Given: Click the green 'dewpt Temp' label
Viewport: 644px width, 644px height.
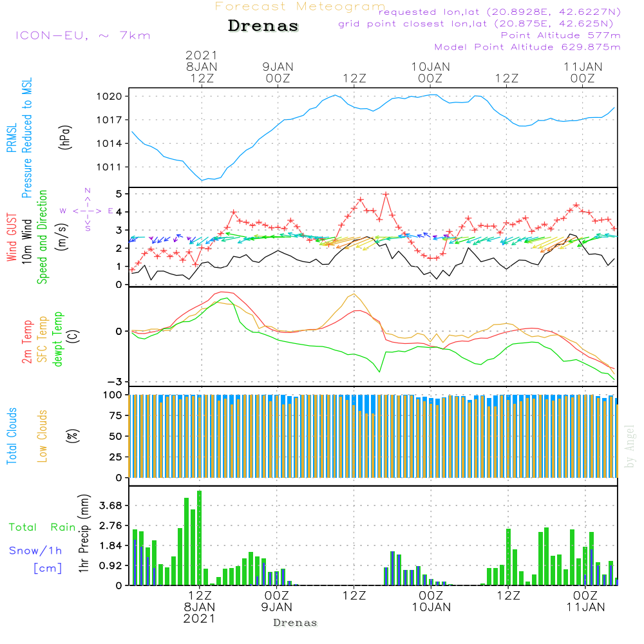Looking at the screenshot, I should pyautogui.click(x=57, y=339).
